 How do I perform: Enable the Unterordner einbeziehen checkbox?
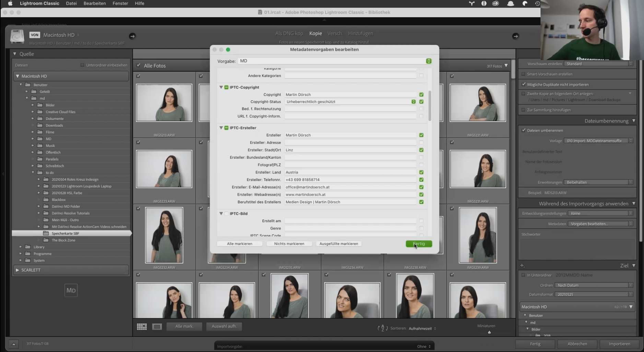82,65
